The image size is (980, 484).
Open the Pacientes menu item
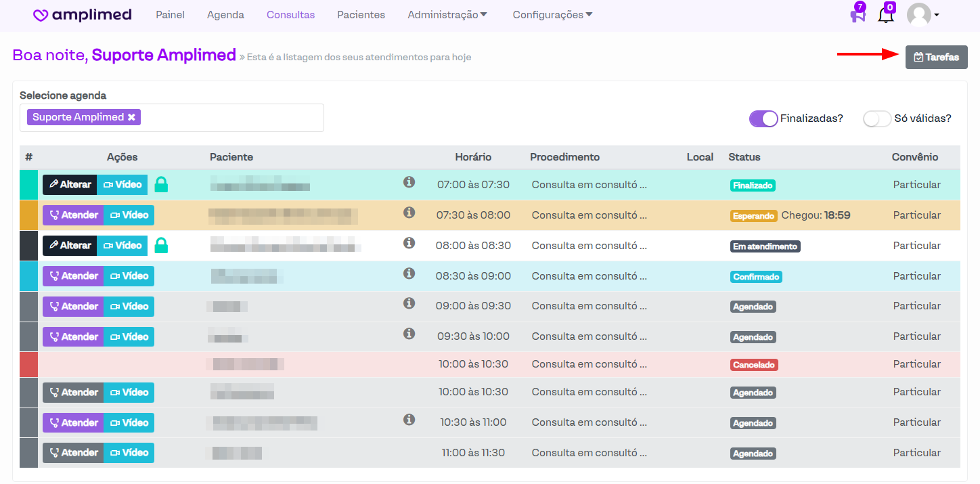point(361,15)
